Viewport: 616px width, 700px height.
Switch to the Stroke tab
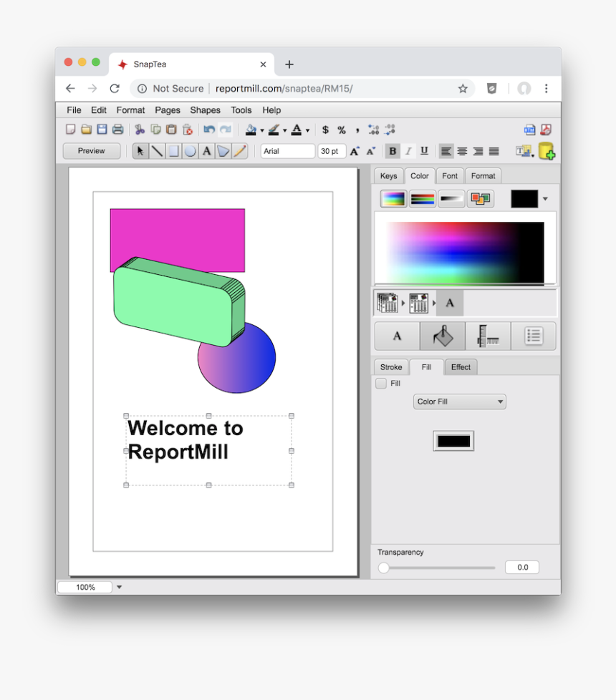tap(391, 367)
